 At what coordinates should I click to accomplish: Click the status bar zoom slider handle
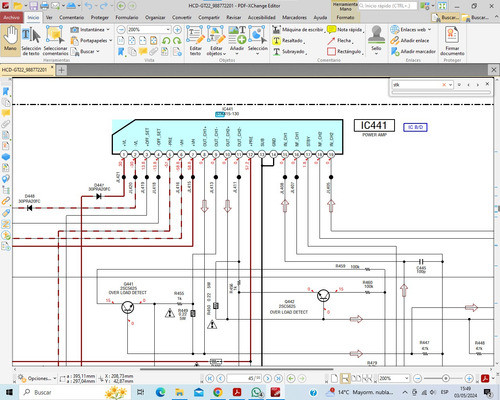[445, 378]
